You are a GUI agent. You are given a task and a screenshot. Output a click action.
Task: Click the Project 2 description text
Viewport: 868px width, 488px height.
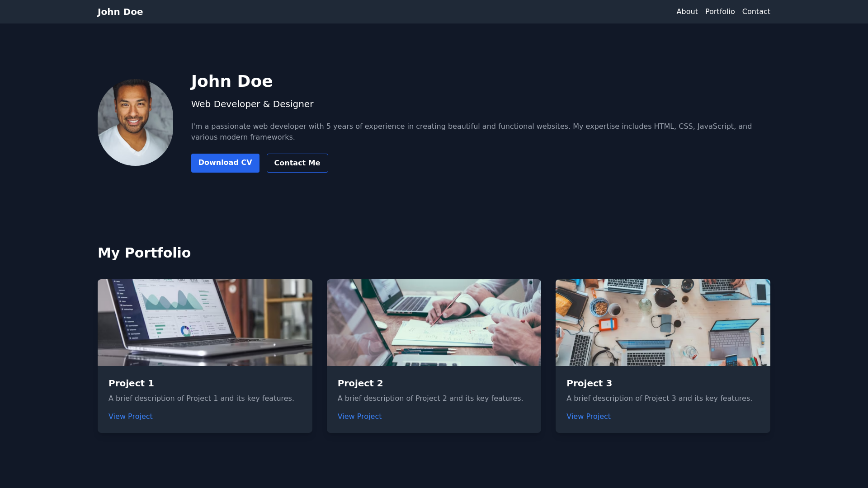coord(430,398)
